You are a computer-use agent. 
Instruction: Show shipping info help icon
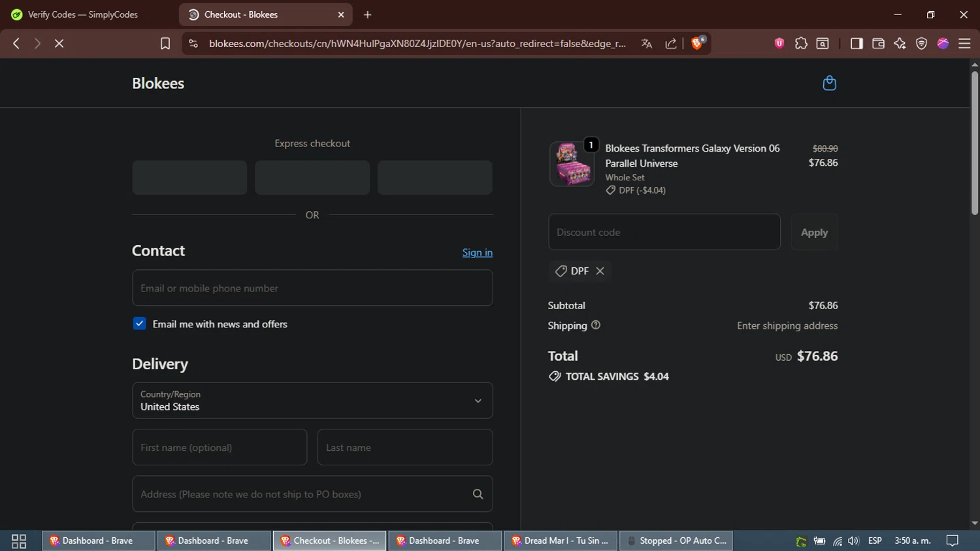point(596,325)
